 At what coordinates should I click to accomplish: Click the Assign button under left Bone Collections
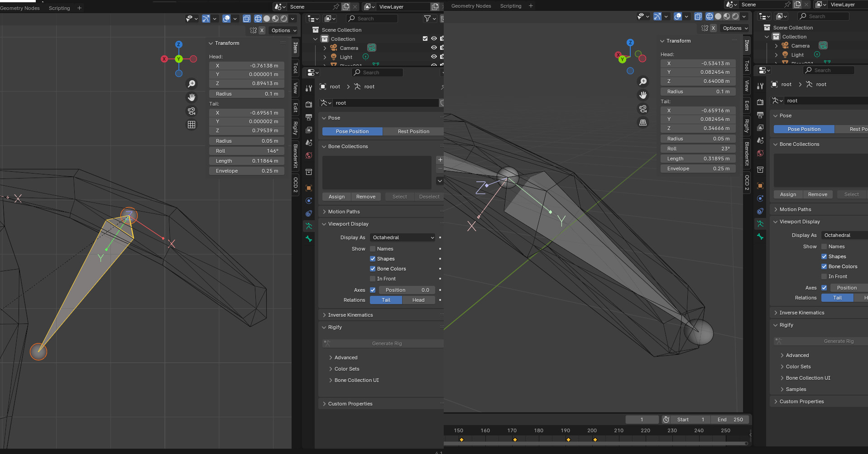point(336,197)
